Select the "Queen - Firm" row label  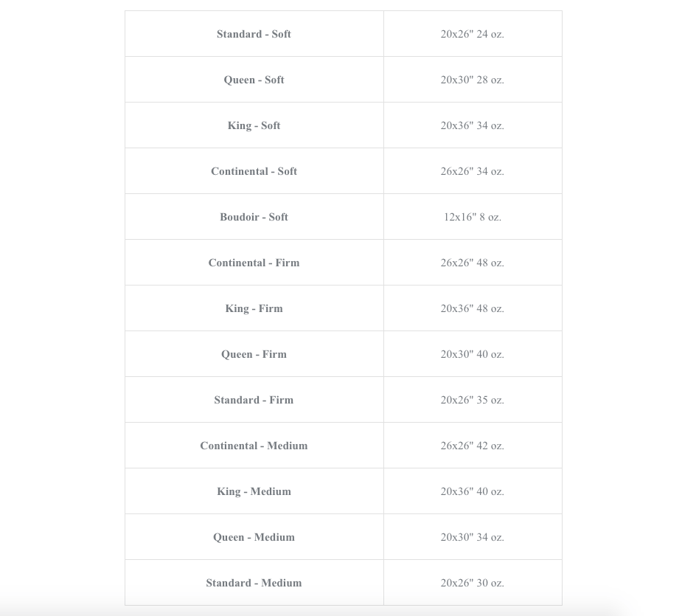point(254,354)
